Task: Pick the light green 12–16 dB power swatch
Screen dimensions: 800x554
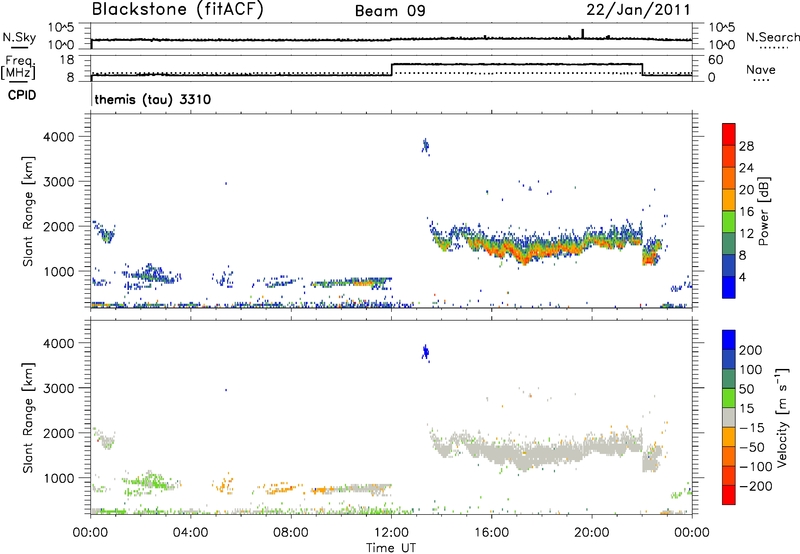Action: tap(729, 221)
